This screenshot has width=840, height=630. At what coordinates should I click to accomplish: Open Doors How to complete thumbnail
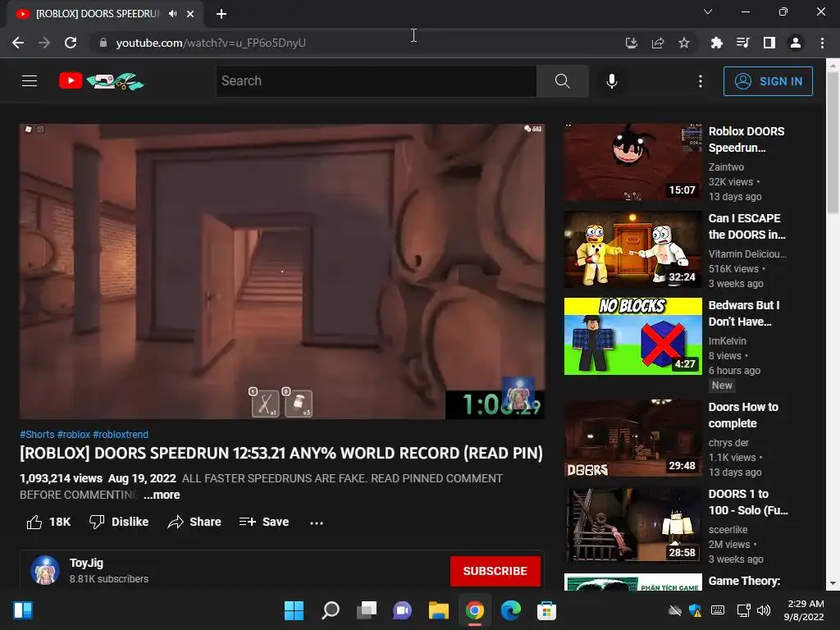coord(632,438)
